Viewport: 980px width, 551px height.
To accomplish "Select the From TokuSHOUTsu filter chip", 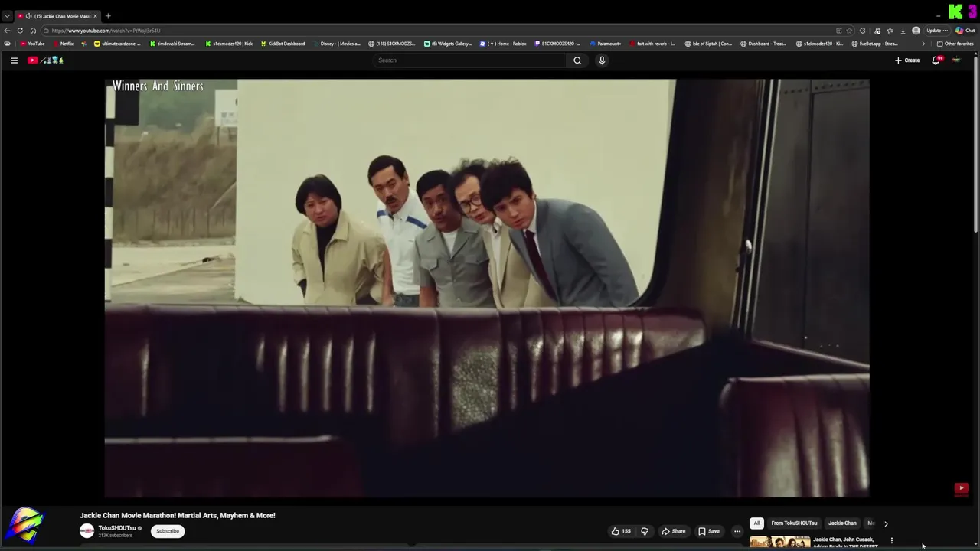I will pyautogui.click(x=794, y=523).
